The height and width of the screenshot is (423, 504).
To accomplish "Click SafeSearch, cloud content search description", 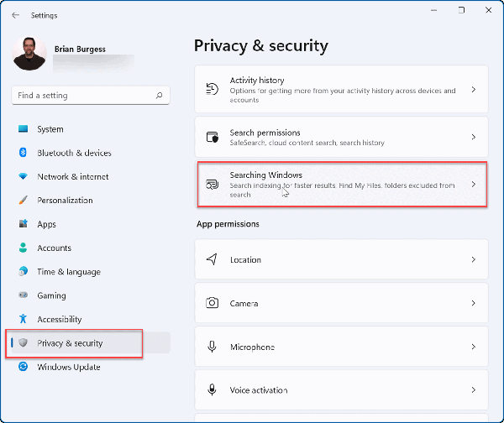I will pyautogui.click(x=307, y=143).
